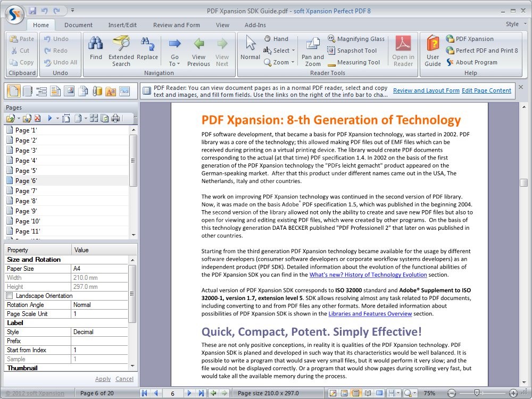
Task: Zoom in with the plus button
Action: click(x=513, y=393)
